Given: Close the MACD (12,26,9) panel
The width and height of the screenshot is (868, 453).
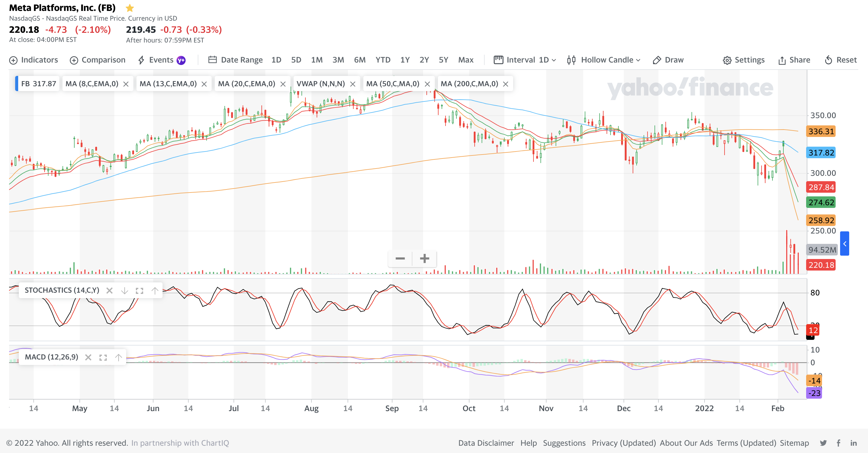Looking at the screenshot, I should coord(88,358).
